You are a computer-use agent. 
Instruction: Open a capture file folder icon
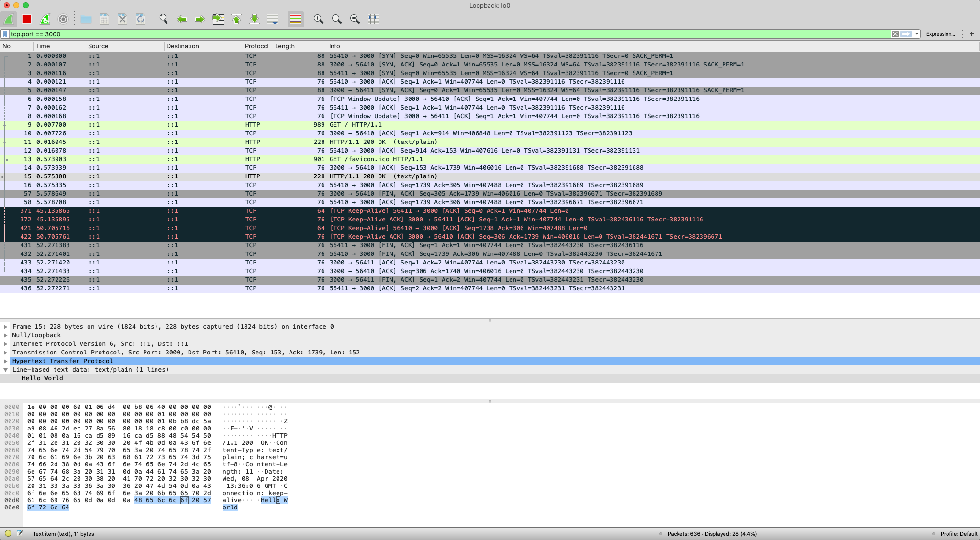[86, 19]
